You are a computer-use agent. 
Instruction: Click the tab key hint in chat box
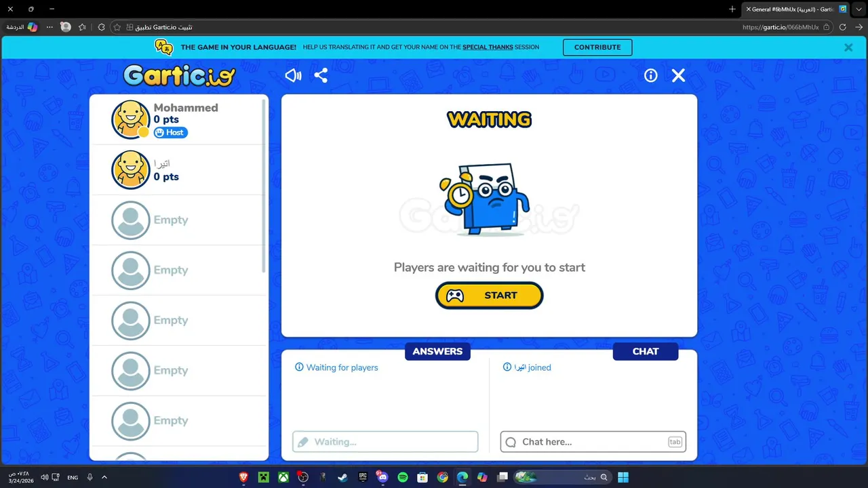click(x=675, y=442)
